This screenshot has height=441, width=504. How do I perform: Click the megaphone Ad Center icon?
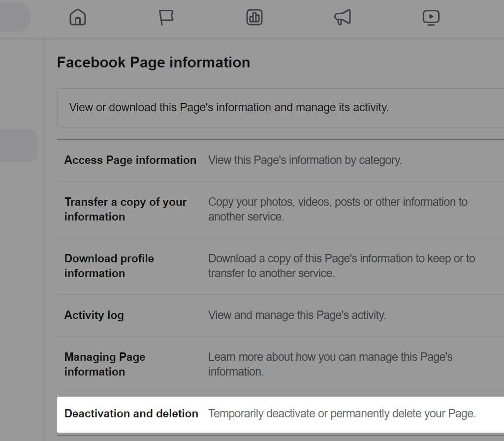343,18
